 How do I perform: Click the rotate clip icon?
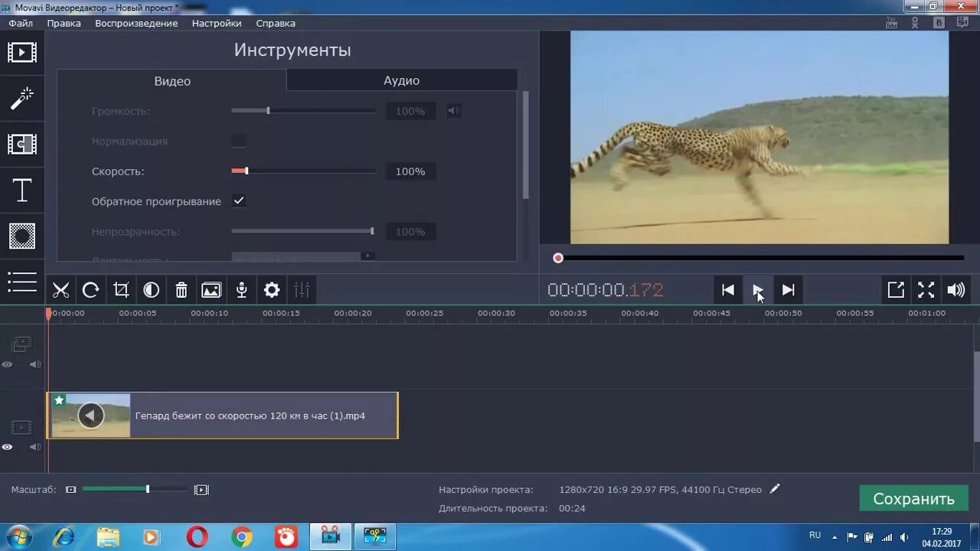90,289
